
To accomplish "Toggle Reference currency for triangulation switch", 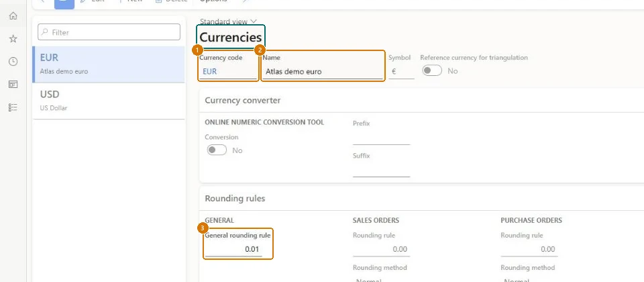I will point(433,71).
